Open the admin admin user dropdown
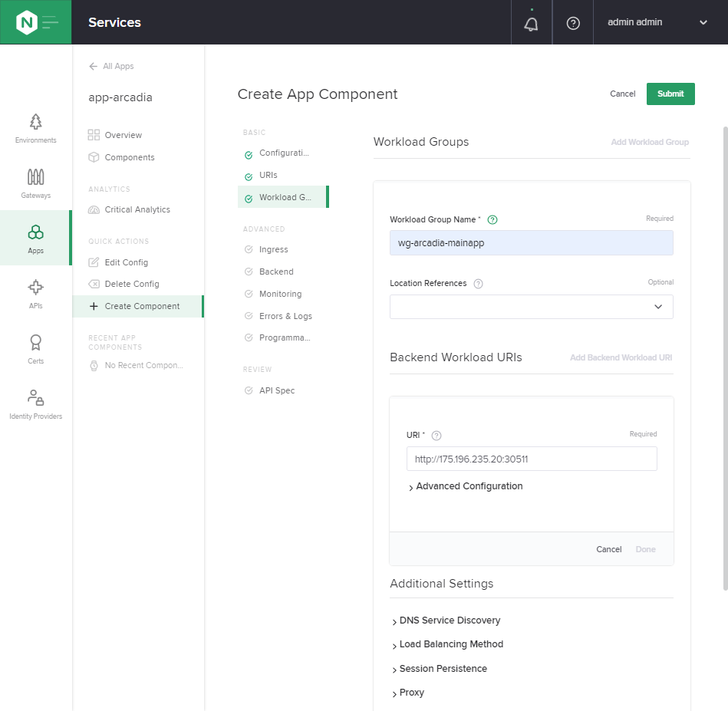Image resolution: width=728 pixels, height=711 pixels. pos(658,22)
